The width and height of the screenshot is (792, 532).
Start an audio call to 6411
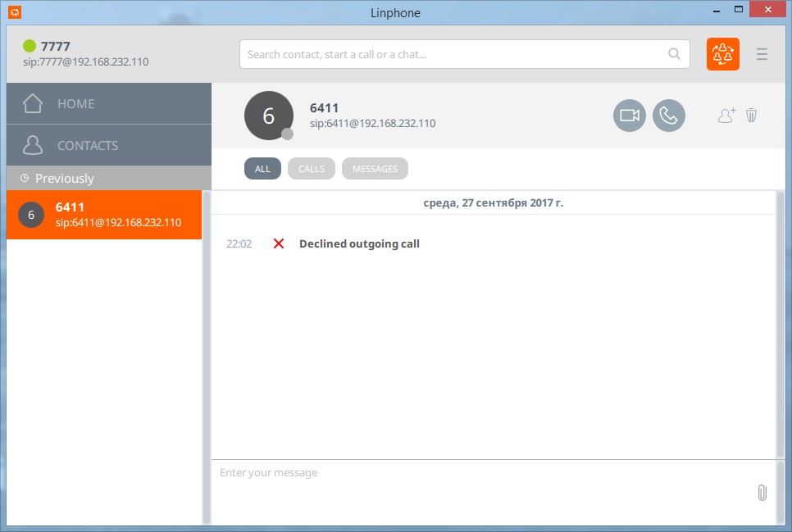tap(668, 116)
